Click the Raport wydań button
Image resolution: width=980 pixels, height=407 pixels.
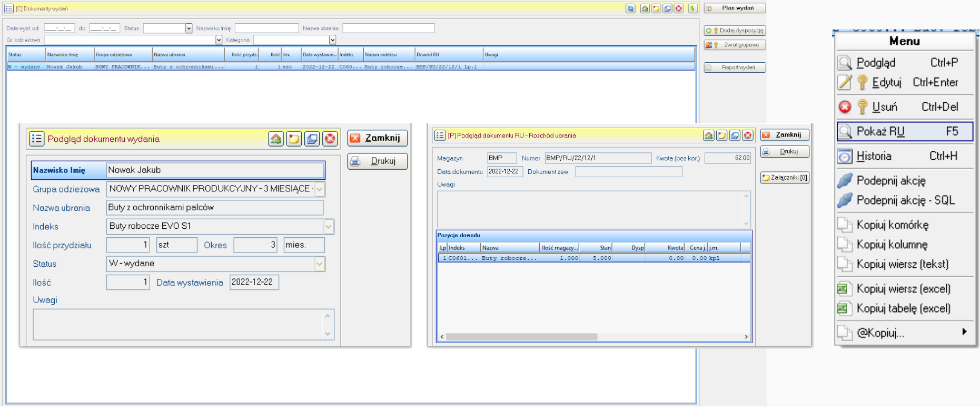tap(735, 67)
